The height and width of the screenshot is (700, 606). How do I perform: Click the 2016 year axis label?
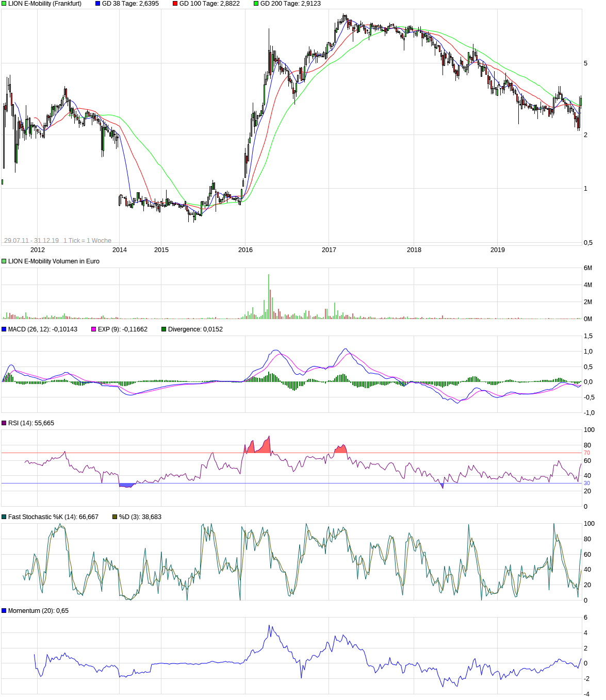tap(245, 250)
